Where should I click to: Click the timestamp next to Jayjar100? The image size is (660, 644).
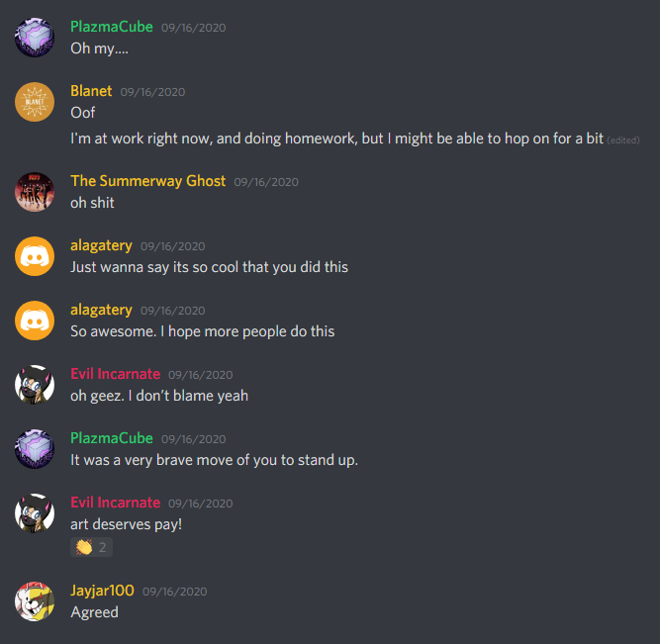click(175, 592)
